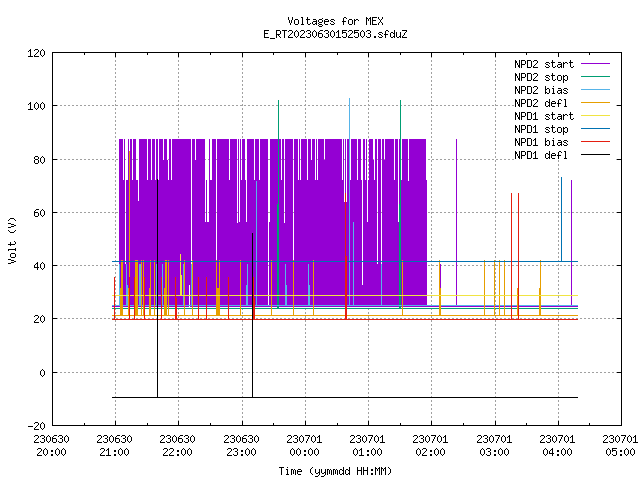Viewport: 640px width, 480px height.
Task: Click the orange NPD2 defl legend line
Action: pos(596,103)
